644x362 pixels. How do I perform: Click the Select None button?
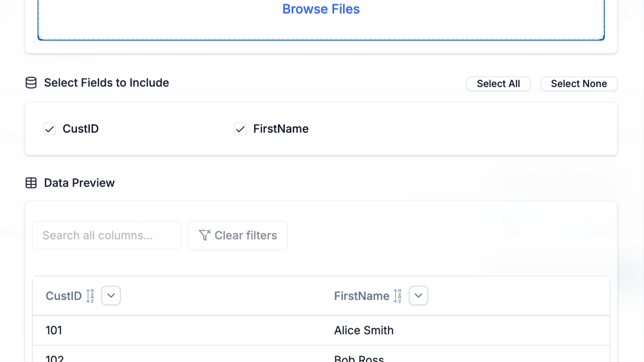(x=579, y=84)
